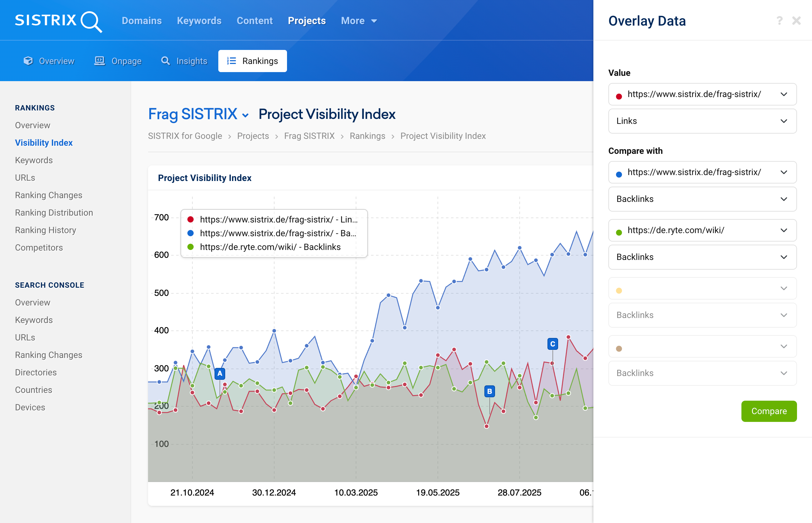812x523 pixels.
Task: Click event pin C on the chart
Action: [552, 344]
